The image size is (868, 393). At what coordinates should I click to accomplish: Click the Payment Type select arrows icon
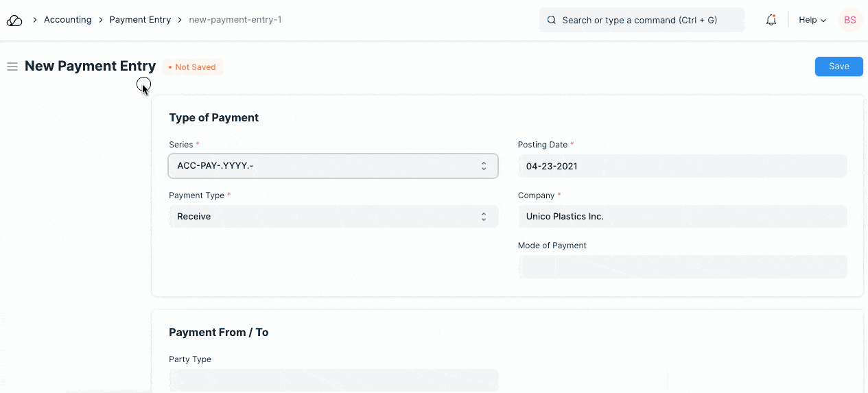[x=484, y=217]
